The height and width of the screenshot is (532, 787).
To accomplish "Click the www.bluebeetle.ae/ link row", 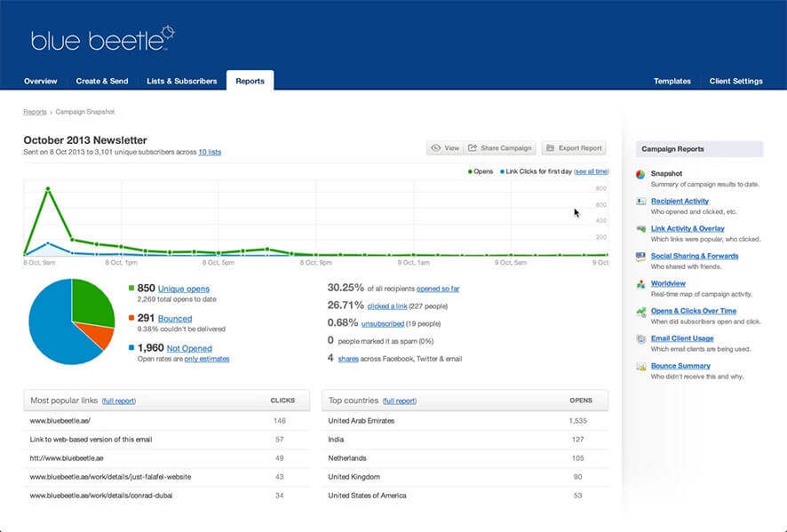I will [167, 421].
